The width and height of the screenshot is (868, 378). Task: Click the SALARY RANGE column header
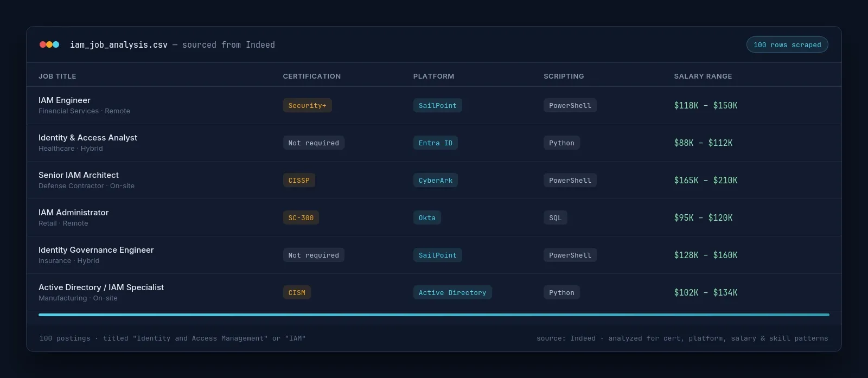(x=703, y=76)
